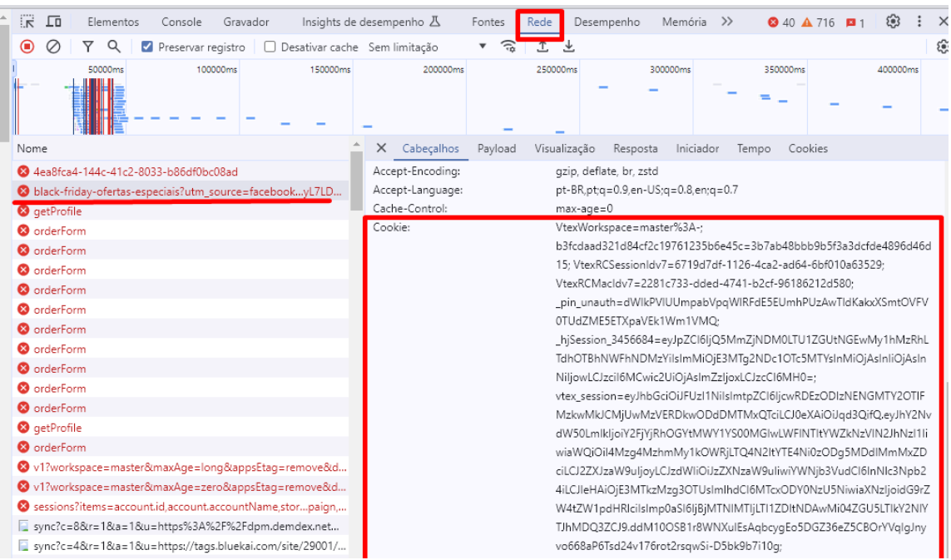Open network conditions settings (antenna icon)
Screen dimensions: 951x560
(x=506, y=47)
